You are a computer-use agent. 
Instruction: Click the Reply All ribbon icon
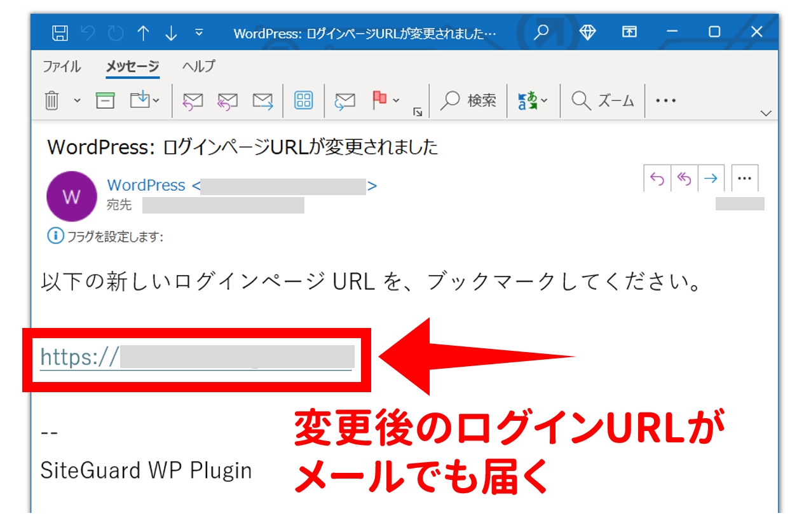pyautogui.click(x=227, y=100)
